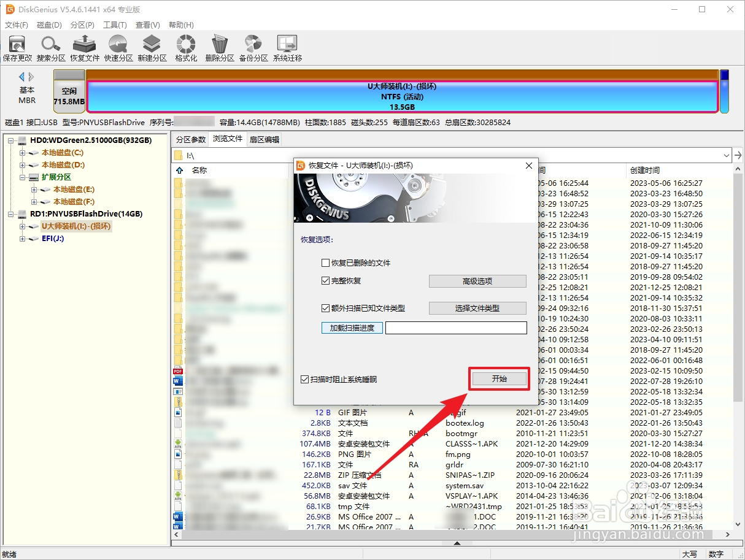The image size is (745, 560).
Task: Click the bootex.log file name
Action: coord(465,423)
